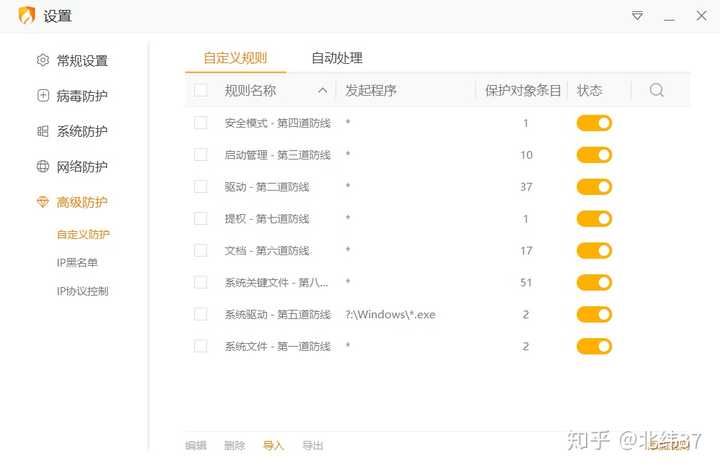Switch to the 自动处理 tab
The image size is (720, 470).
tap(336, 58)
